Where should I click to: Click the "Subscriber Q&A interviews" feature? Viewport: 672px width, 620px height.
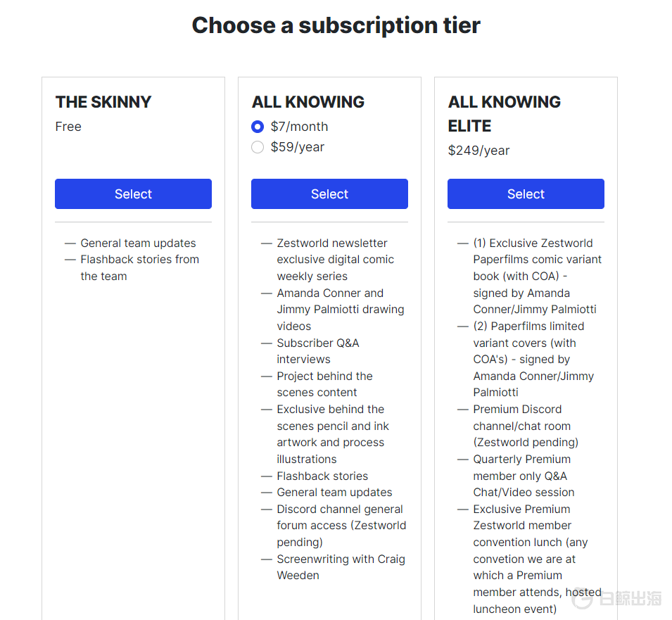[317, 351]
